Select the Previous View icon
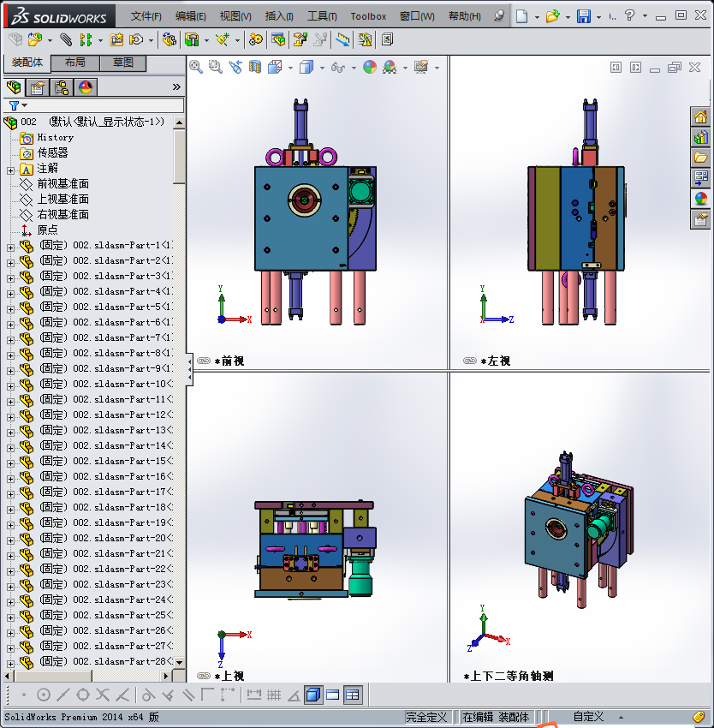Image resolution: width=714 pixels, height=728 pixels. (235, 68)
